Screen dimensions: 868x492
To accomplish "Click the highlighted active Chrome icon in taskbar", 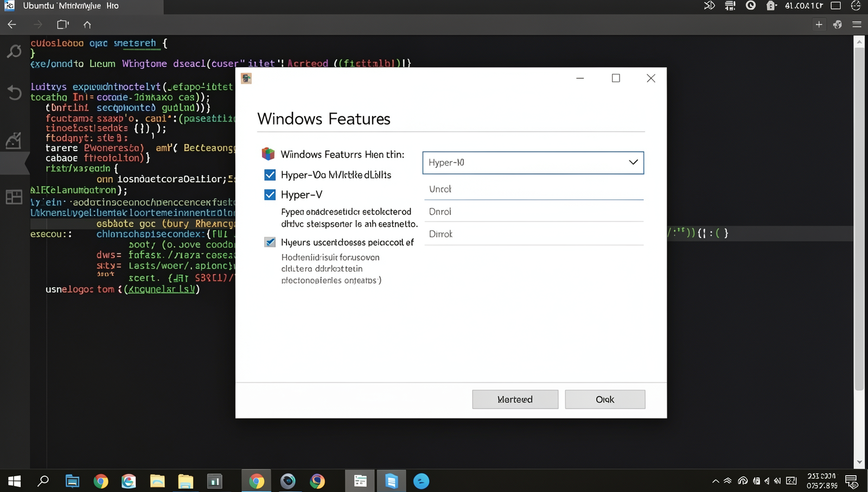I will click(257, 481).
